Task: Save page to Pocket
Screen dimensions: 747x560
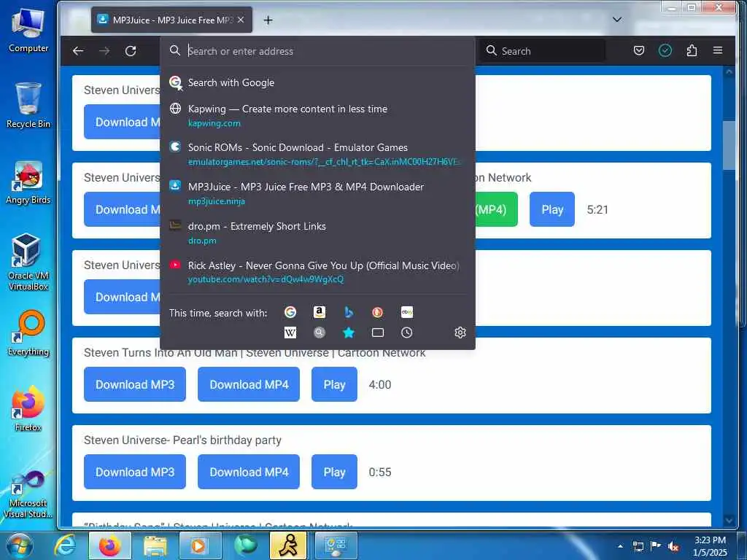Action: (x=639, y=50)
